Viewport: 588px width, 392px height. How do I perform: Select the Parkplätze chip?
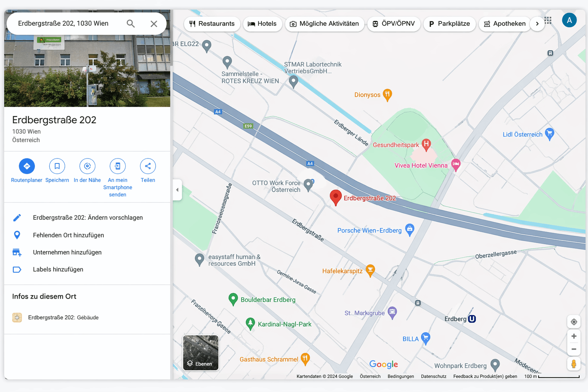pyautogui.click(x=449, y=24)
